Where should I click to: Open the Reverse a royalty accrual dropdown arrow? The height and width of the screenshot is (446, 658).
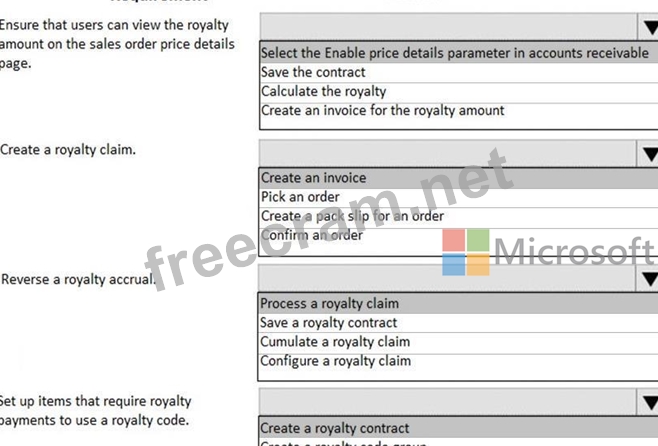[x=648, y=279]
